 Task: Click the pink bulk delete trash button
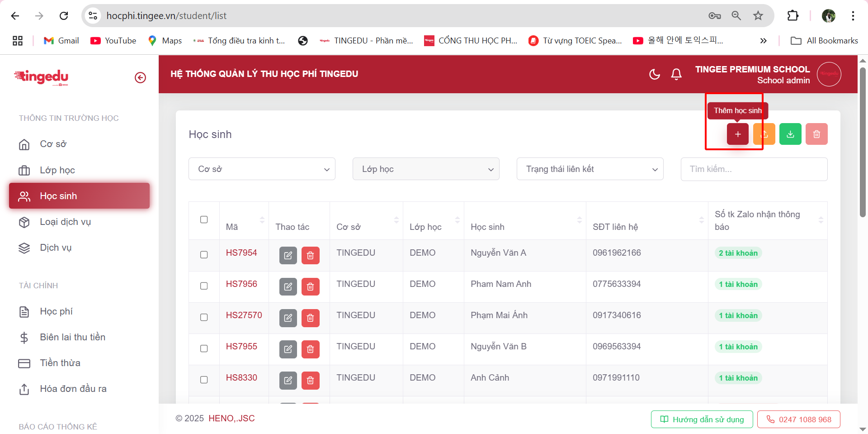(x=816, y=134)
